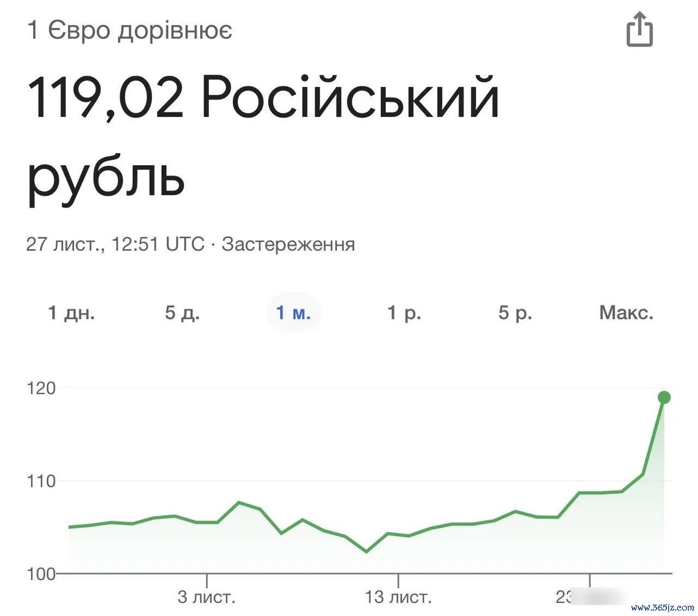
Task: Click the green endpoint dot on chart
Action: pos(664,397)
